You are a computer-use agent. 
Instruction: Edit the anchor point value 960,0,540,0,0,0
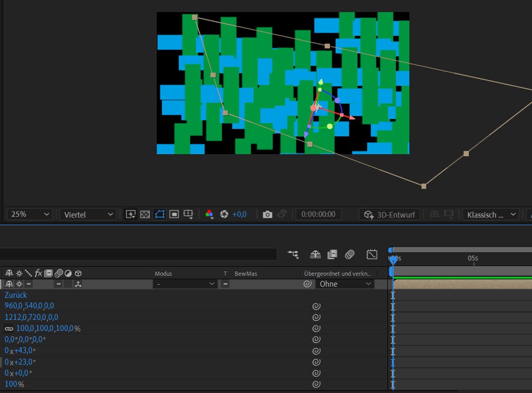point(29,306)
